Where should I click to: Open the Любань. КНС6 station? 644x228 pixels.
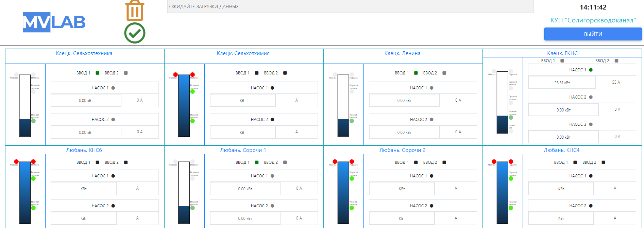[84, 150]
